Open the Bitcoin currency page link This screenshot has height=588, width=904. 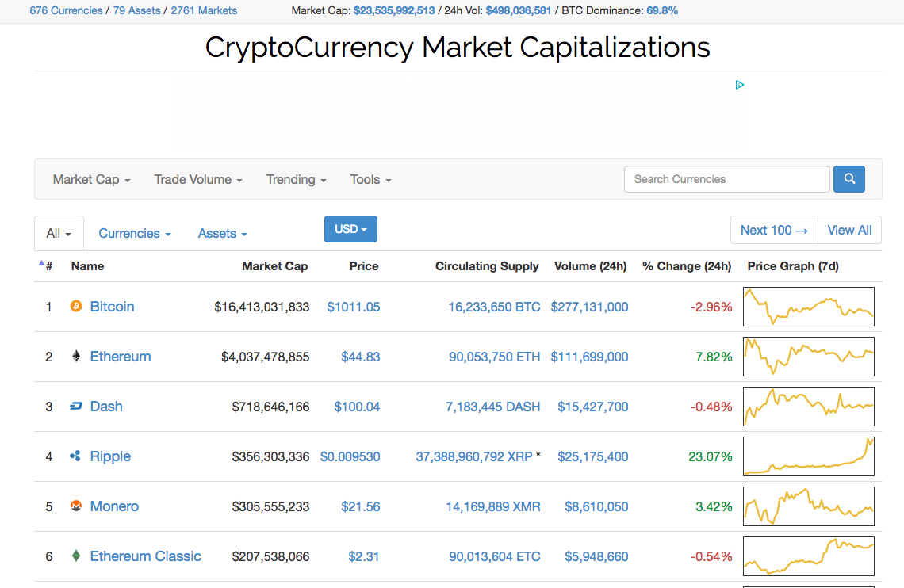[x=112, y=307]
